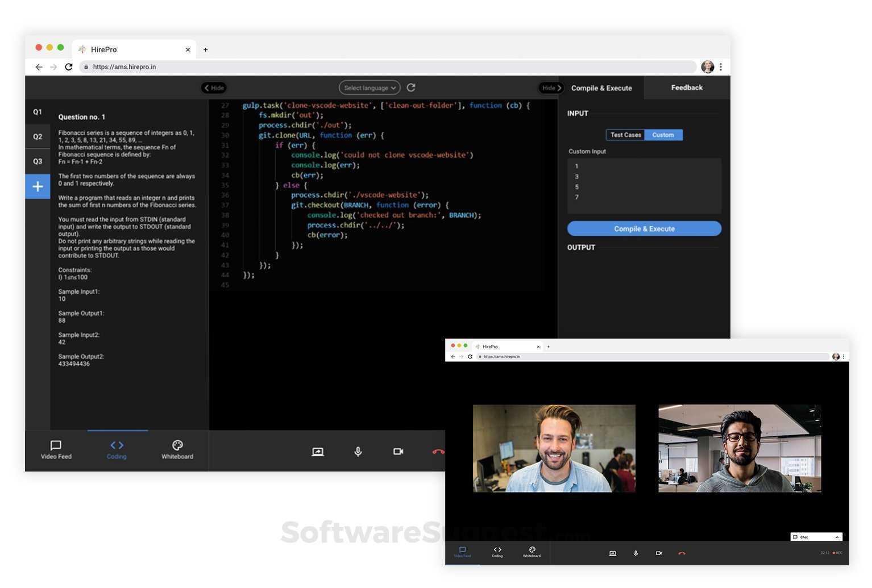The height and width of the screenshot is (588, 872).
Task: Click the reset code refresh icon beside language selector
Action: 411,87
